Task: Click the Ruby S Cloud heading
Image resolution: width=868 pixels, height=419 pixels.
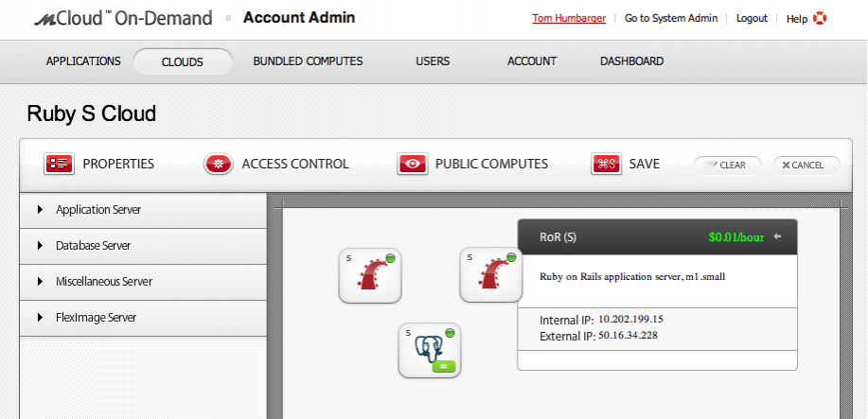Action: coord(91,113)
